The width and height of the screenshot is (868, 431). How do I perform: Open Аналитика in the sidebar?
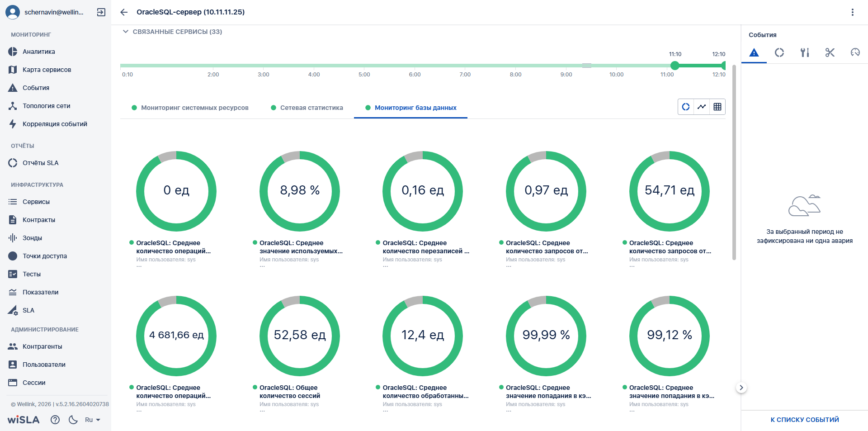coord(56,52)
